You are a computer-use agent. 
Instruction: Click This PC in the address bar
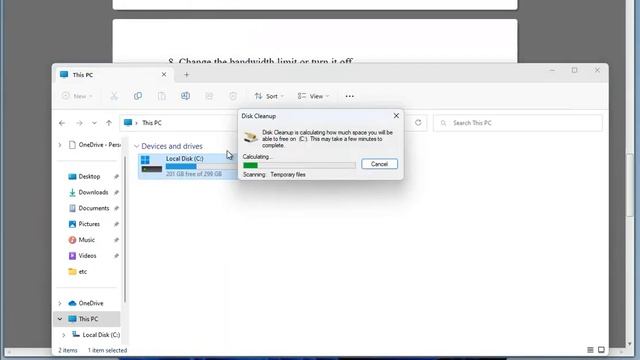pyautogui.click(x=152, y=123)
